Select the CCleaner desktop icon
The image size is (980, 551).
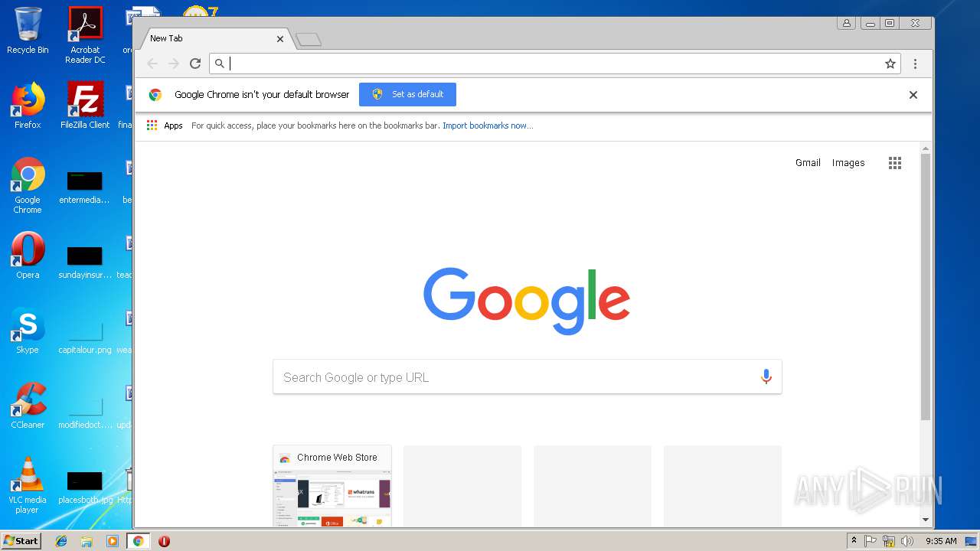28,406
